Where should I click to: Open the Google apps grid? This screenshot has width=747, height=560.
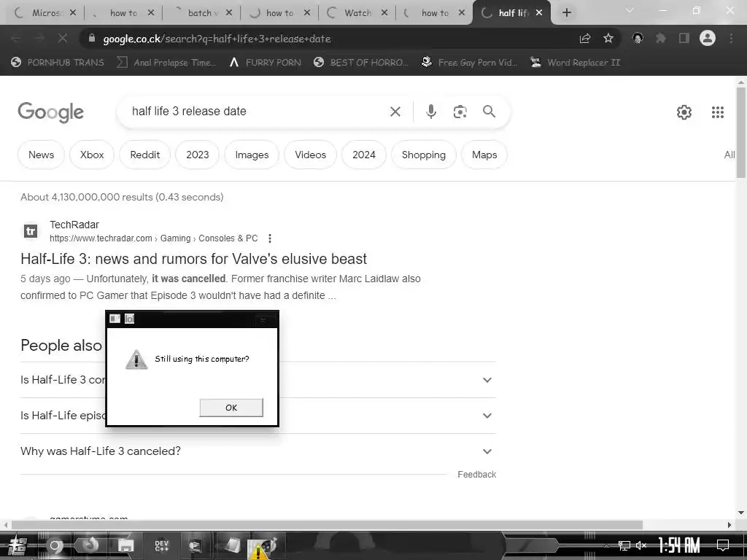(718, 112)
